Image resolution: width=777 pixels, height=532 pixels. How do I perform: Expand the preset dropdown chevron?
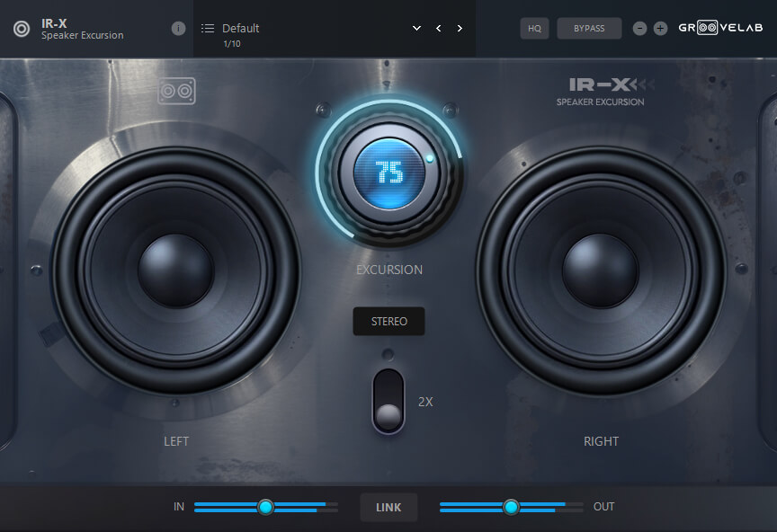[416, 29]
